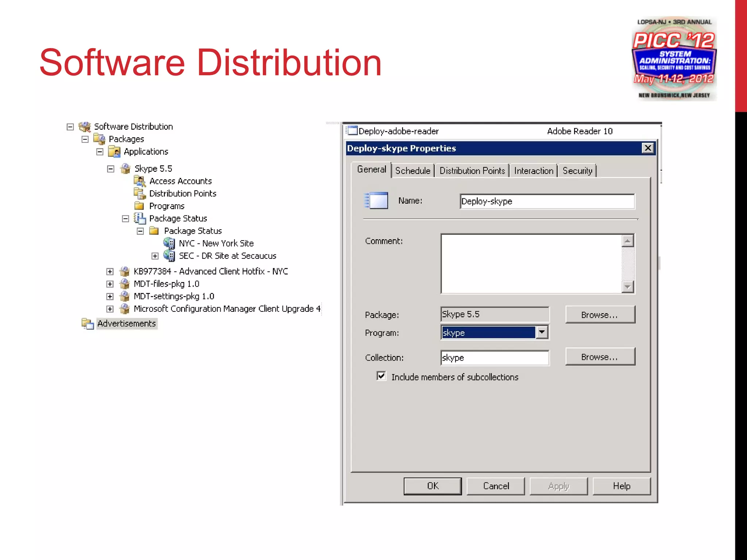Click the Configuration Manager Client Upgrade package icon
The image size is (747, 560).
click(124, 308)
